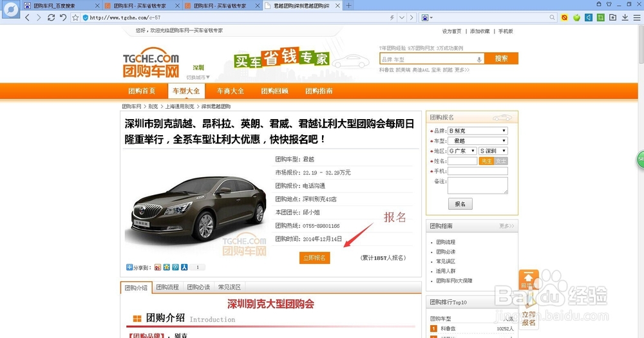Click the orange 立即报名 button
This screenshot has height=338, width=644.
point(315,258)
